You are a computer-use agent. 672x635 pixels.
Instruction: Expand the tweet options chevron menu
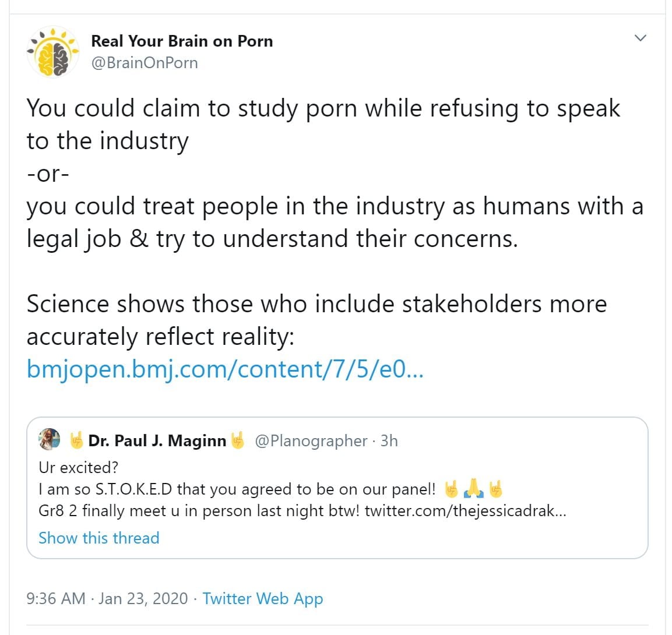pos(641,38)
